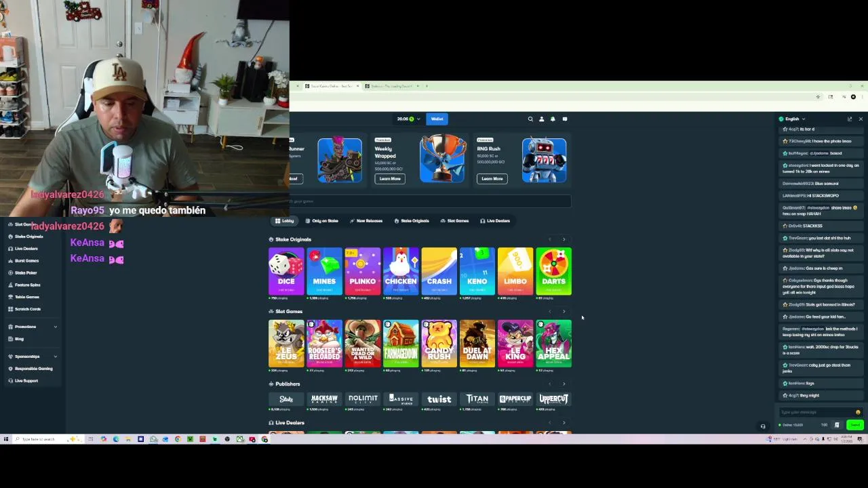The height and width of the screenshot is (488, 868).
Task: Open the Plinko game thumbnail
Action: [x=363, y=272]
